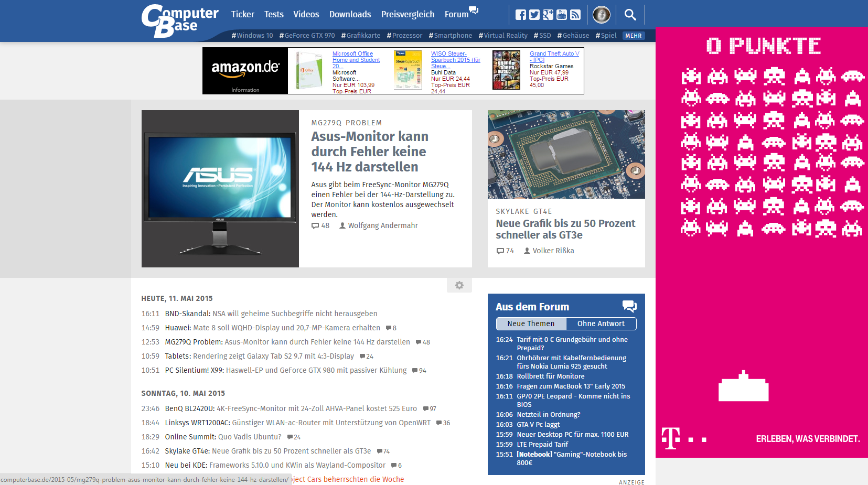
Task: Click comment count 48 under Asus article
Action: [x=320, y=225]
